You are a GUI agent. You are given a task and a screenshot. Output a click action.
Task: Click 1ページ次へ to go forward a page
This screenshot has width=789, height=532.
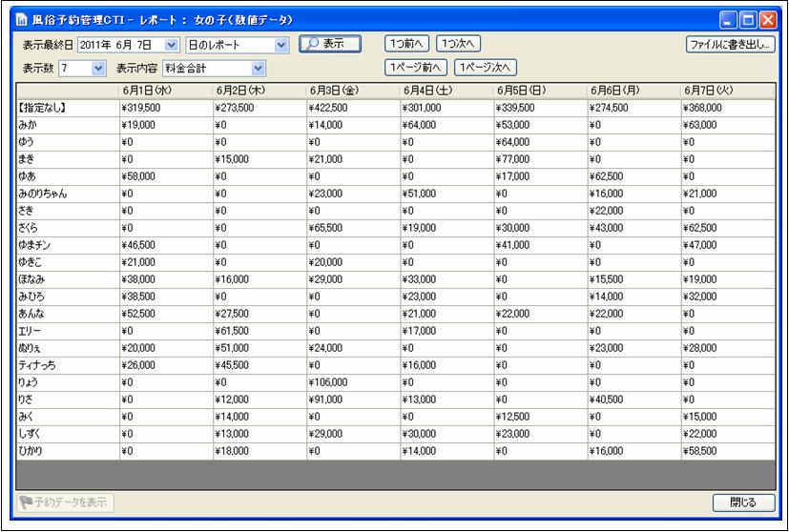486,68
